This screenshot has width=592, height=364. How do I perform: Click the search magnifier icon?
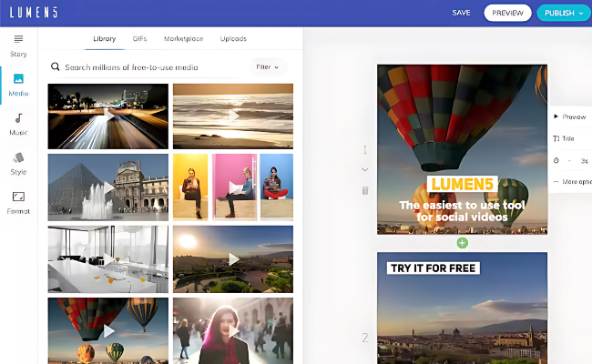pyautogui.click(x=56, y=66)
